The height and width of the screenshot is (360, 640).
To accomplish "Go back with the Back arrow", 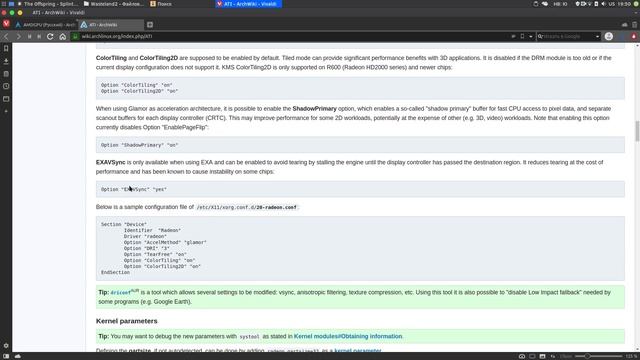I will pyautogui.click(x=6, y=36).
